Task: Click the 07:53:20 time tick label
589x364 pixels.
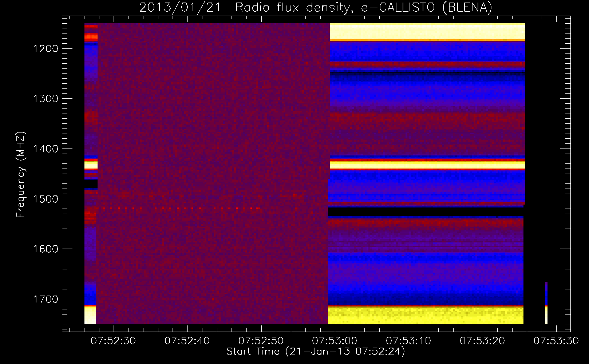Action: tap(482, 341)
